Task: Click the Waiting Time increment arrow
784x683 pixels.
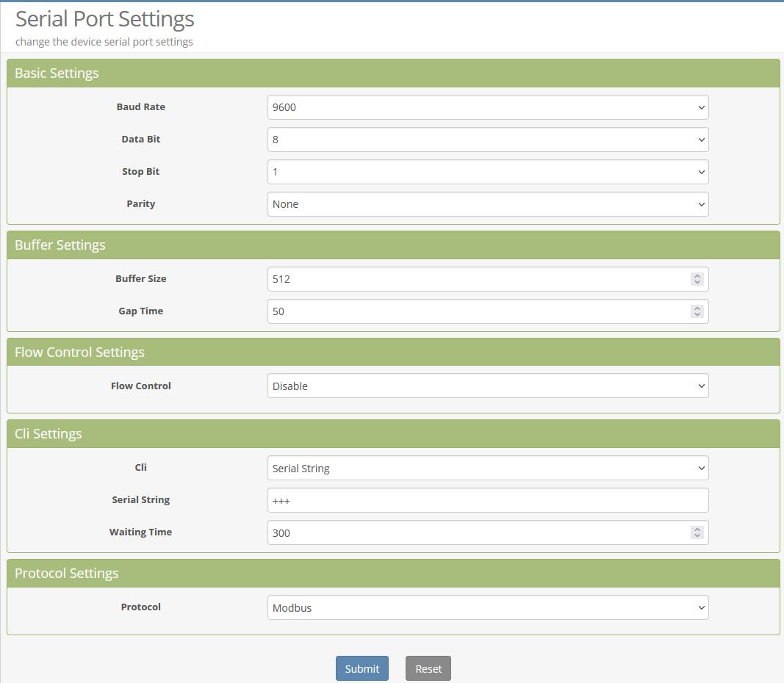Action: click(x=697, y=528)
